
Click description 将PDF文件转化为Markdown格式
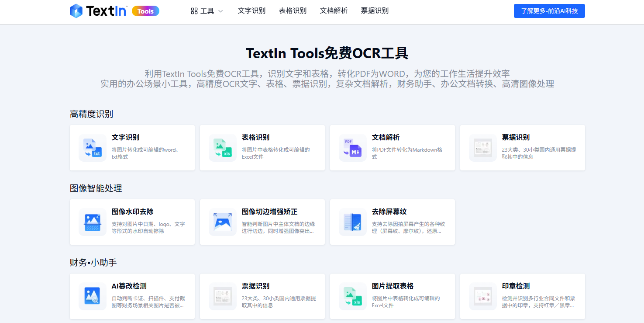click(407, 153)
